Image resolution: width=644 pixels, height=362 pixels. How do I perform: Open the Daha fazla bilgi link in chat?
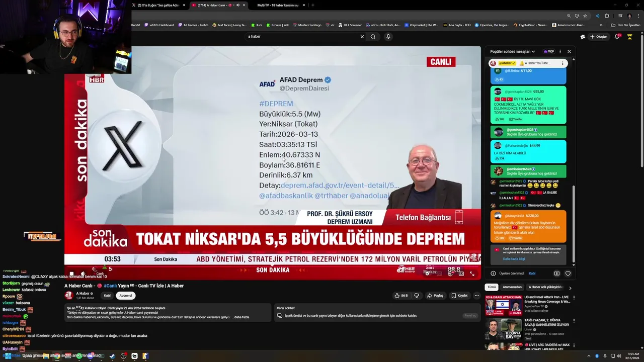[x=514, y=259]
